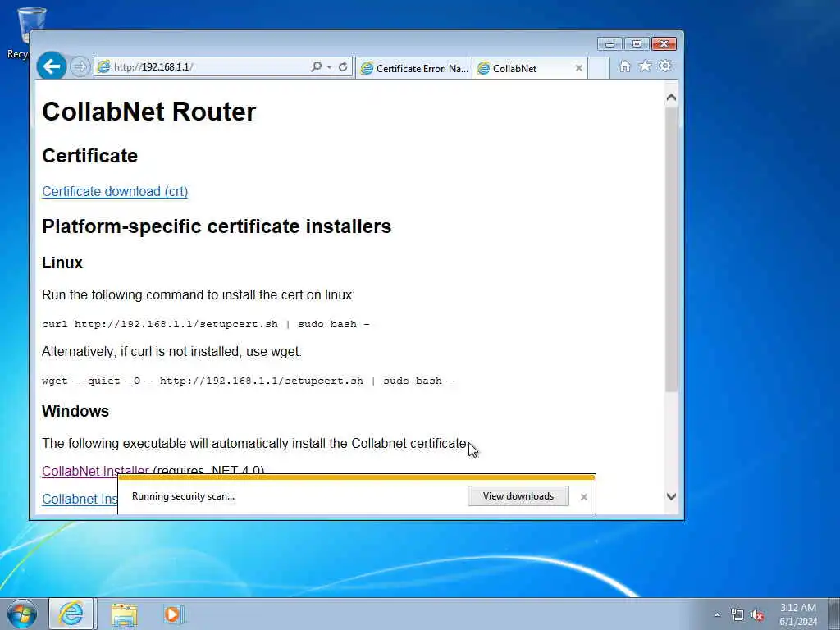Viewport: 840px width, 630px height.
Task: Click the wget --quiet command text
Action: [x=249, y=381]
